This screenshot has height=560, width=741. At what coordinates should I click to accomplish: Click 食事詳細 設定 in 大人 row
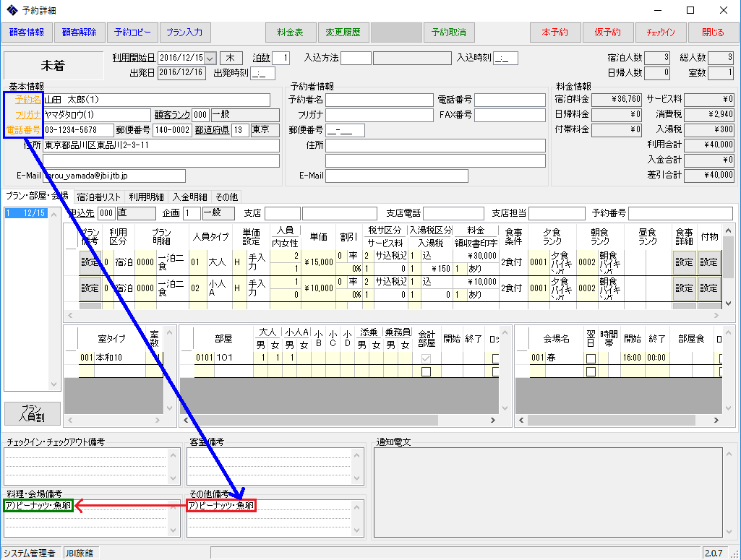click(684, 262)
